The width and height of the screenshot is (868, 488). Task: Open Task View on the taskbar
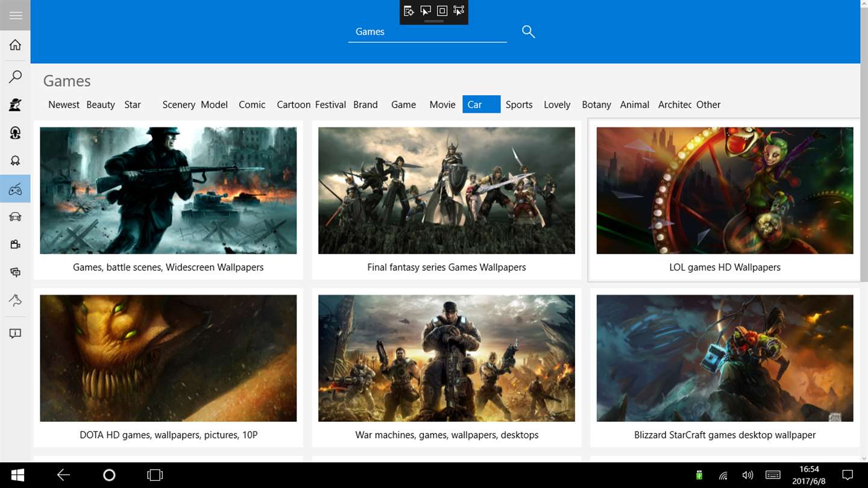tap(155, 475)
